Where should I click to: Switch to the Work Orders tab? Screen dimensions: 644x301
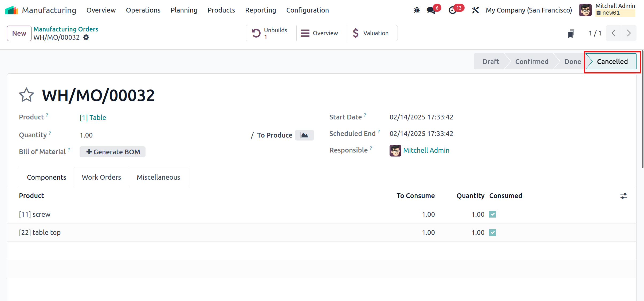101,177
